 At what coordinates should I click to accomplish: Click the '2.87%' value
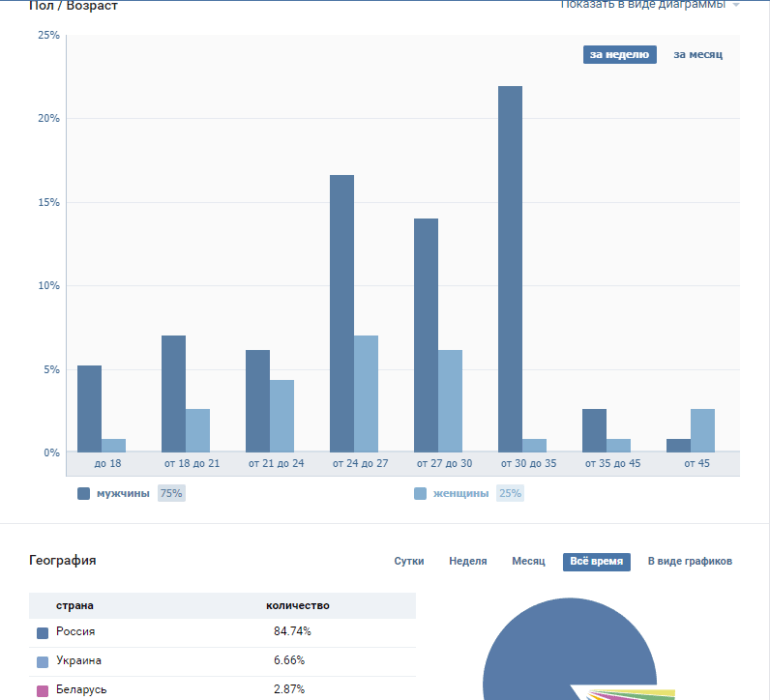pos(289,689)
